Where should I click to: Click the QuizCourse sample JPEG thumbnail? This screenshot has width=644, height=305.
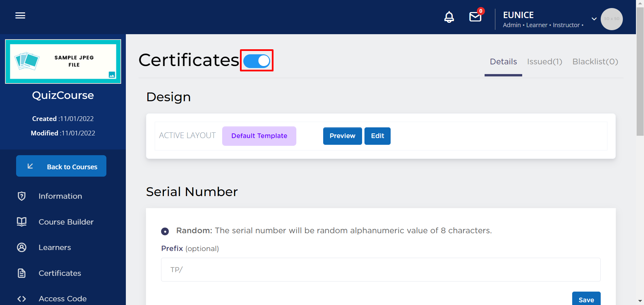pyautogui.click(x=63, y=62)
